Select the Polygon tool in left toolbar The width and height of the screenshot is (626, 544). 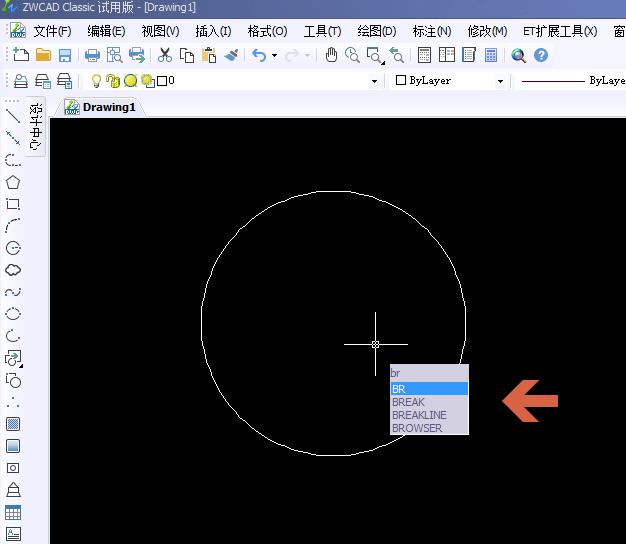tap(13, 182)
